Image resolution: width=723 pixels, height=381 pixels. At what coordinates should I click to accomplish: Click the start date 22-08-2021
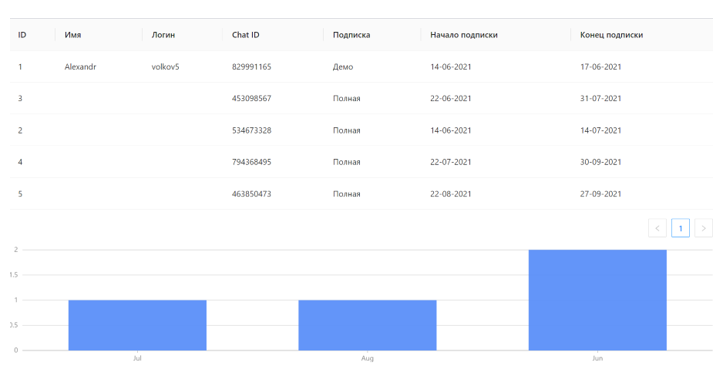click(451, 194)
